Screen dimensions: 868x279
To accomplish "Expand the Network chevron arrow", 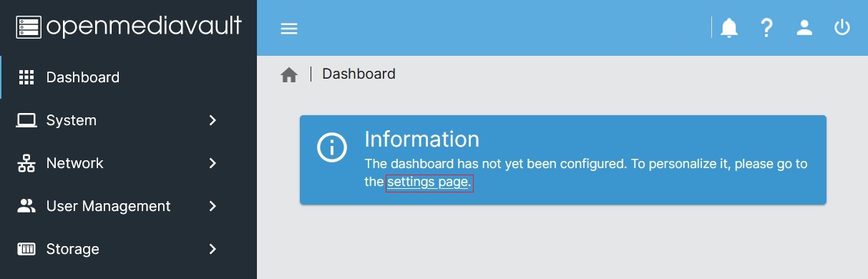I will tap(213, 163).
